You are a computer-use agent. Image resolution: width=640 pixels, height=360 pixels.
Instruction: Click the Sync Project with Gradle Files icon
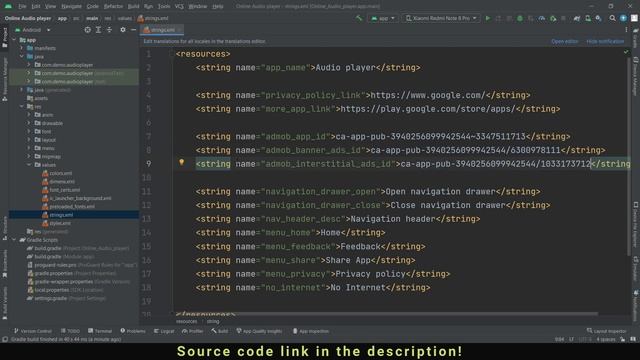click(577, 18)
